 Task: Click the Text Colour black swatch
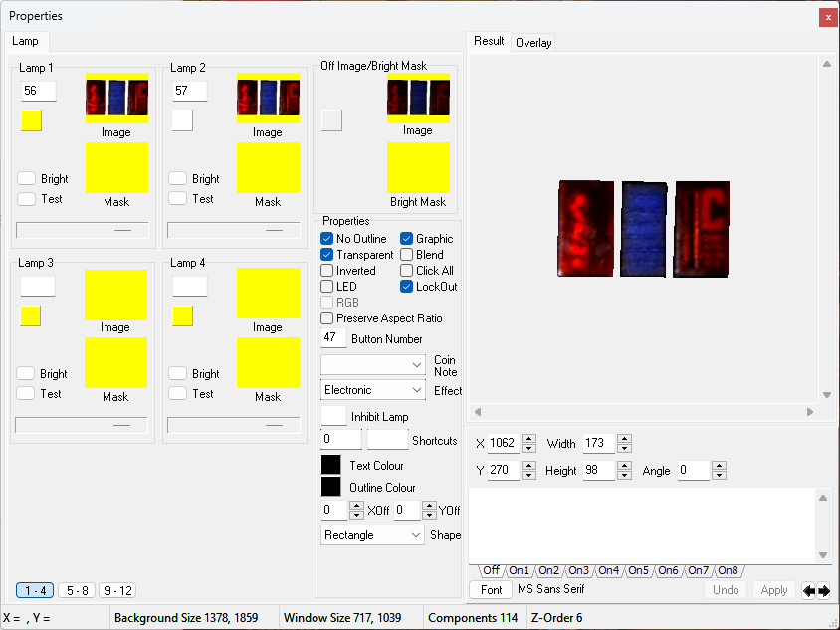tap(331, 465)
